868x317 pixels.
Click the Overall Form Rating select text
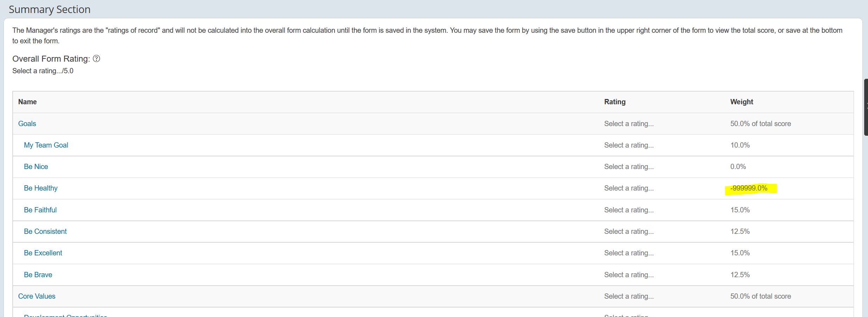tap(43, 71)
